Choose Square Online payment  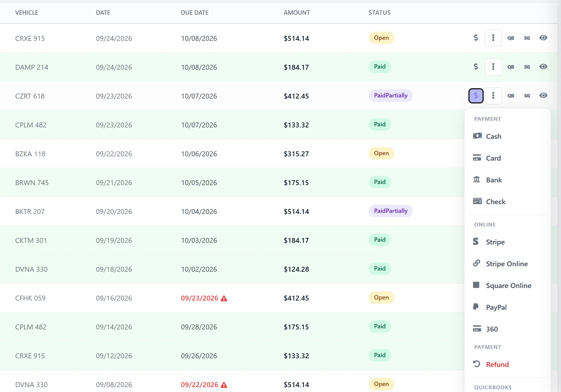(x=507, y=286)
